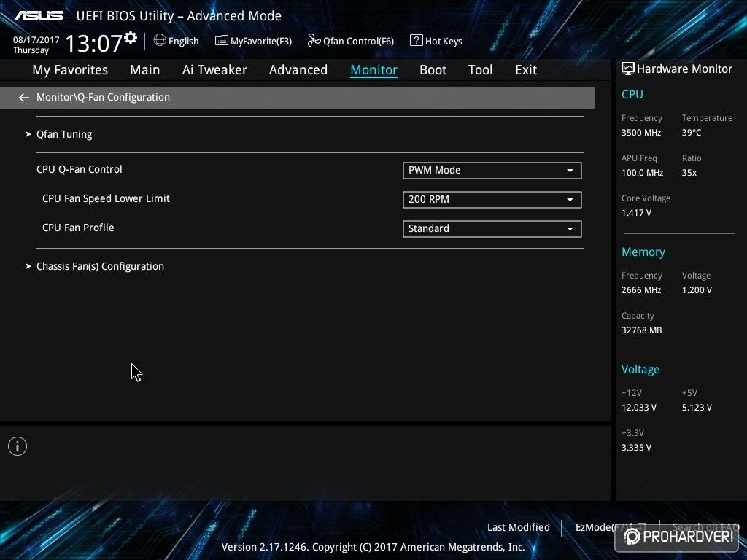Click the ASUS logo
The height and width of the screenshot is (560, 747).
38,16
